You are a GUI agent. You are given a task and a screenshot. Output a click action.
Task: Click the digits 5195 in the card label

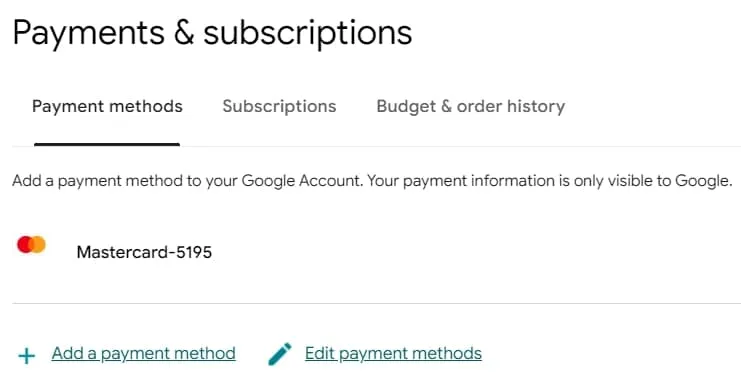click(194, 252)
